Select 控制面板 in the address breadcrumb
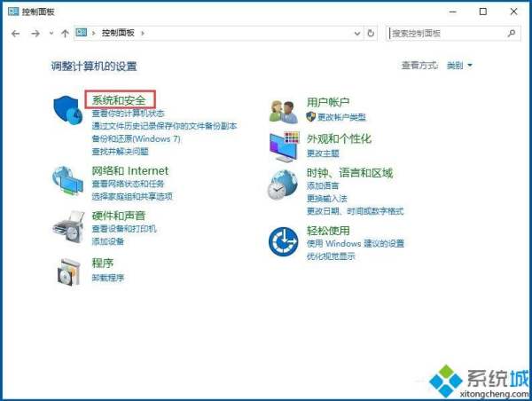The image size is (532, 401). click(x=118, y=33)
